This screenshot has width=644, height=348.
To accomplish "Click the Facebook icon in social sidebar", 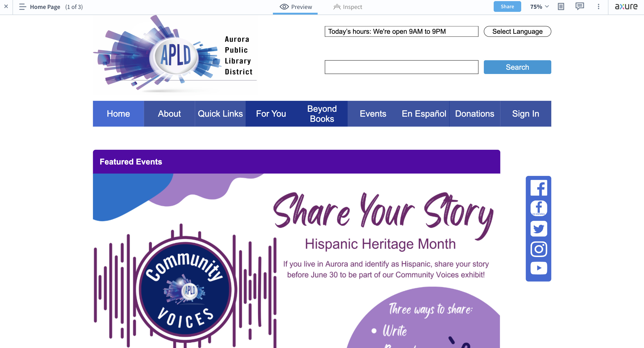I will [538, 187].
